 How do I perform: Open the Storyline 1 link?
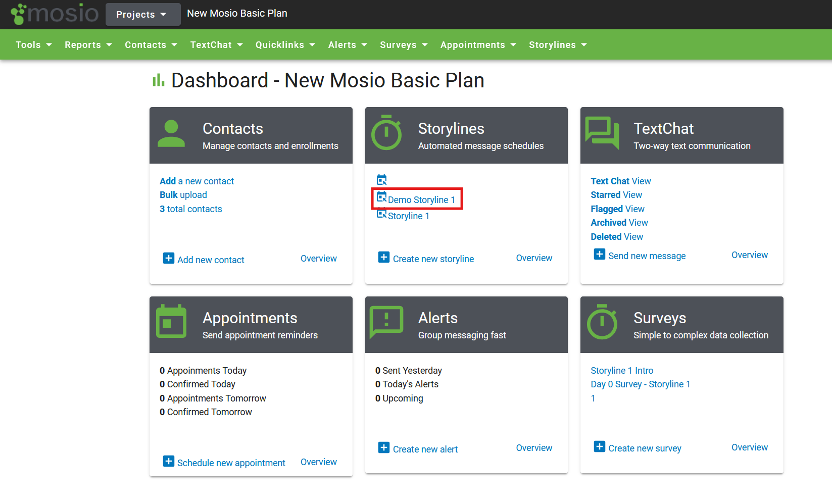(x=409, y=216)
